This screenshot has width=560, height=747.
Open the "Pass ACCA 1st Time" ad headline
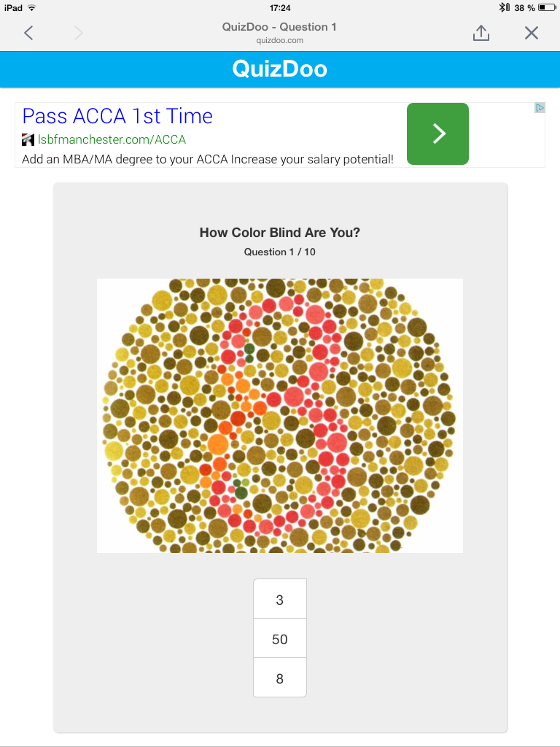point(117,116)
